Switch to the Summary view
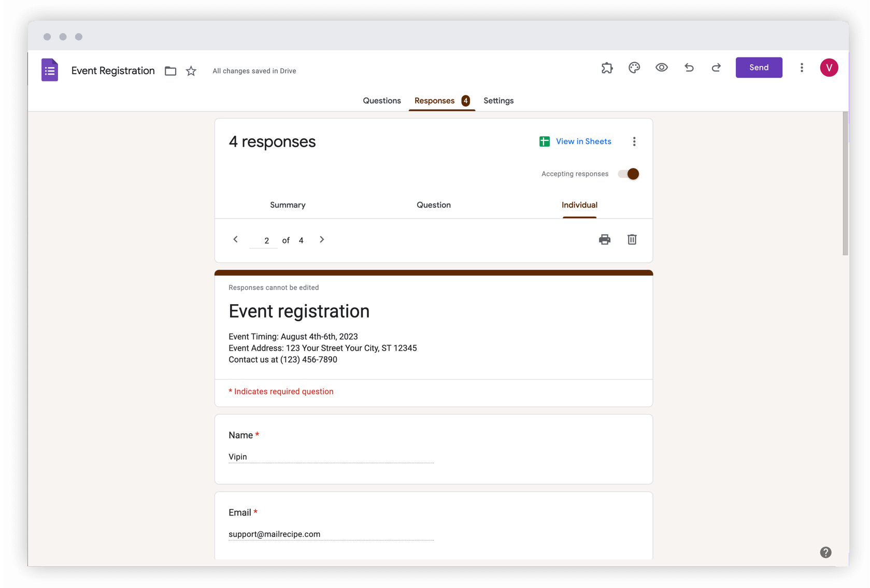This screenshot has height=588, width=870. [x=288, y=205]
